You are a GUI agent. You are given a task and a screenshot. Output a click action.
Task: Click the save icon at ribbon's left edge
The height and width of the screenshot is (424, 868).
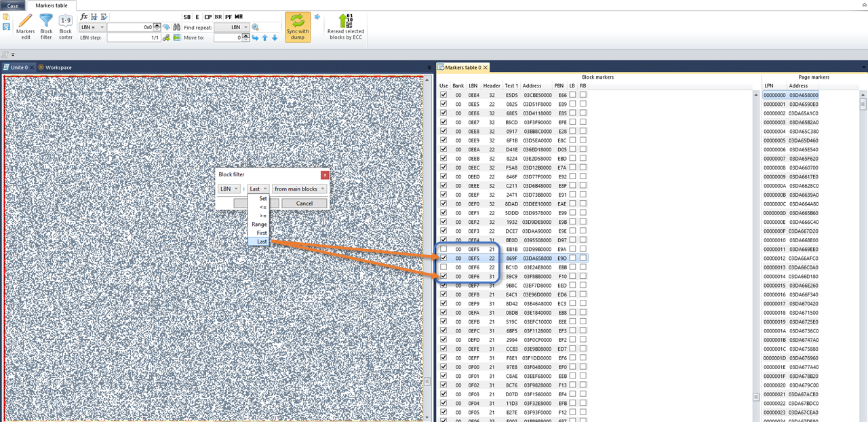[6, 26]
